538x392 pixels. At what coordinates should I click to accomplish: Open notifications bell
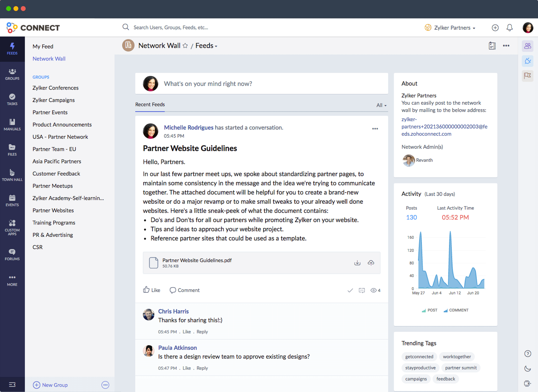(509, 28)
